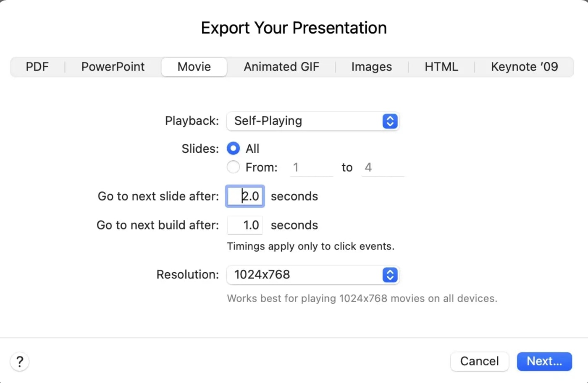
Task: Open the Resolution selection menu
Action: tap(313, 275)
